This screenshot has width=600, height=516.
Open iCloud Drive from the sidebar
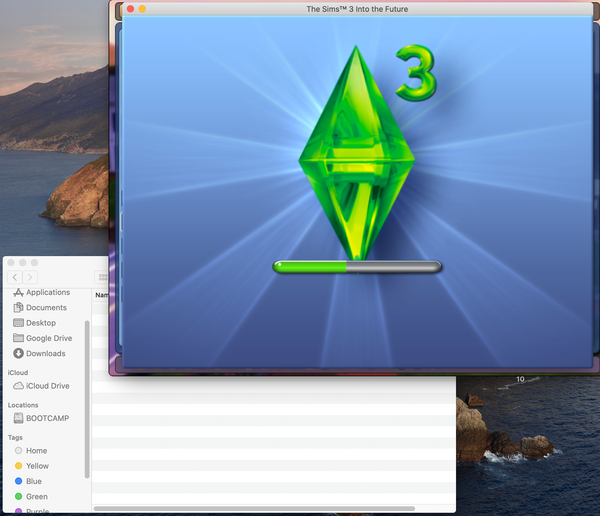tap(47, 386)
